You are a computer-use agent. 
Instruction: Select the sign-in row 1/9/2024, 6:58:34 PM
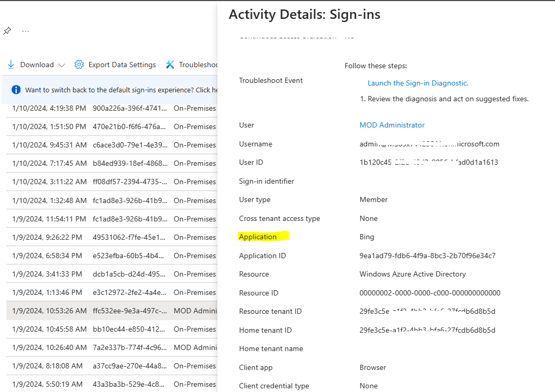coord(111,256)
